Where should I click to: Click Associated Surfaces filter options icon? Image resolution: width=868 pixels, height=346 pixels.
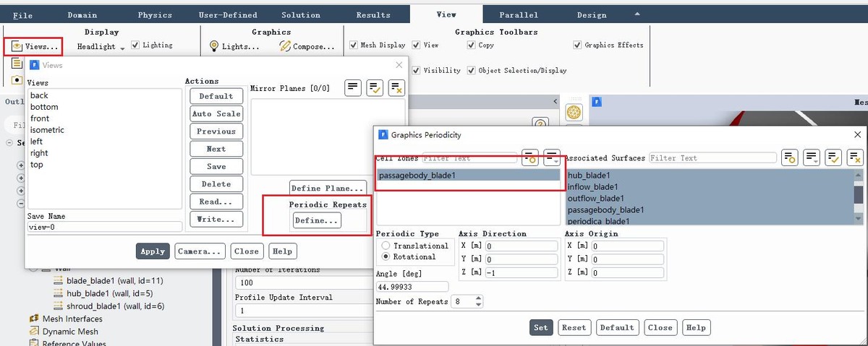click(x=789, y=157)
